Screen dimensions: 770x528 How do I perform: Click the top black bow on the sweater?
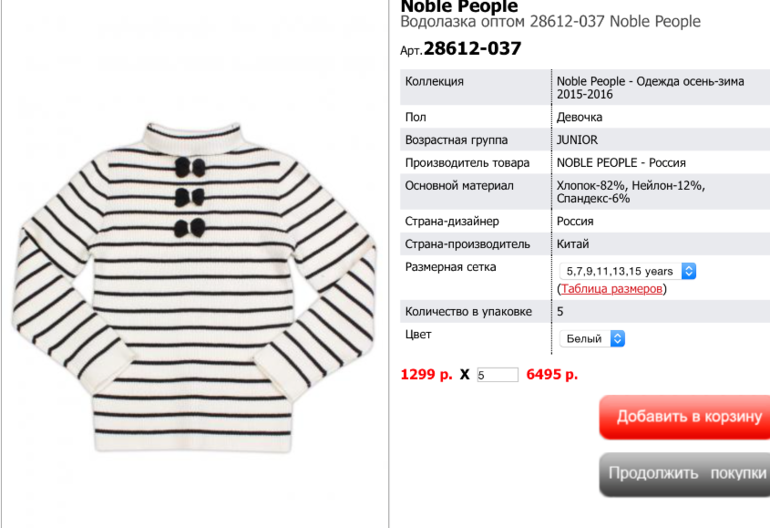[190, 167]
